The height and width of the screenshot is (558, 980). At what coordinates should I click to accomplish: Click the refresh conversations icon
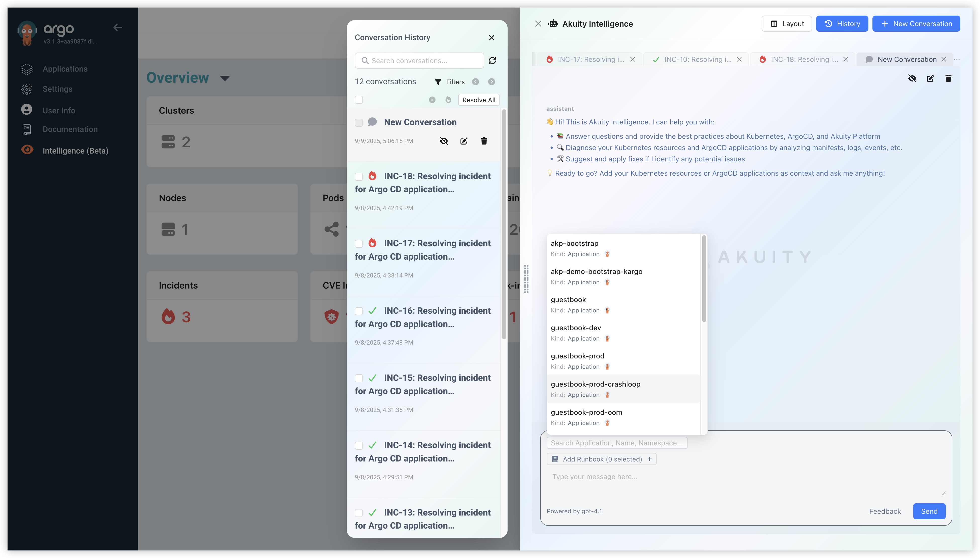coord(492,61)
